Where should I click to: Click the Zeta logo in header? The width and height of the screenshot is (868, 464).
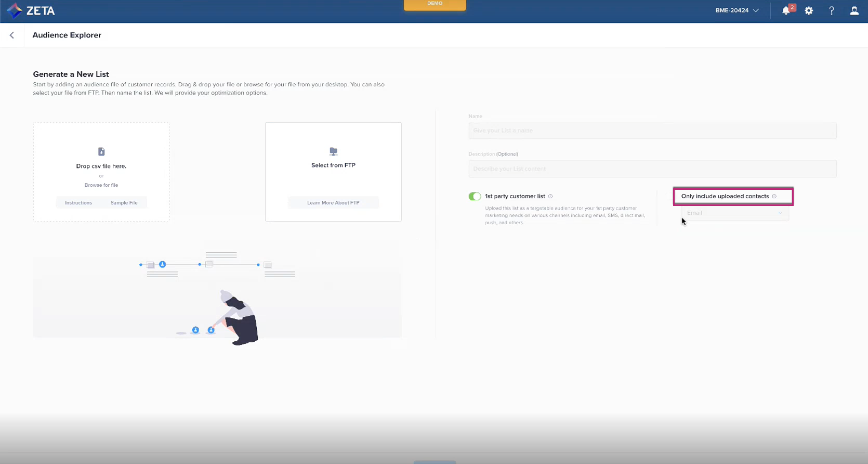30,10
